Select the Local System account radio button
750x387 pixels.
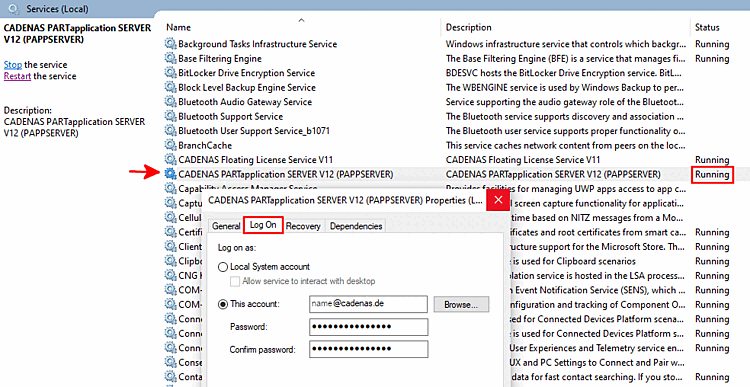[222, 267]
